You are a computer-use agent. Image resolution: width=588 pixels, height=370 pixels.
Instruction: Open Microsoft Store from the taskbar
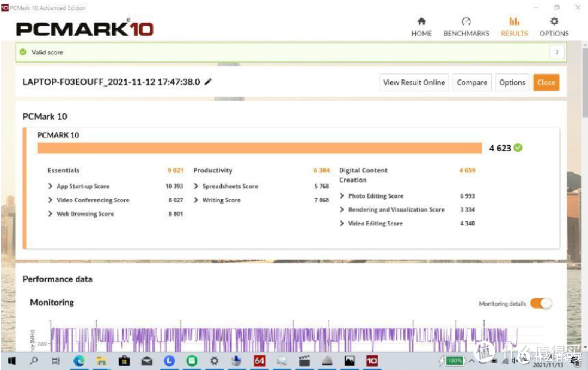click(x=124, y=361)
